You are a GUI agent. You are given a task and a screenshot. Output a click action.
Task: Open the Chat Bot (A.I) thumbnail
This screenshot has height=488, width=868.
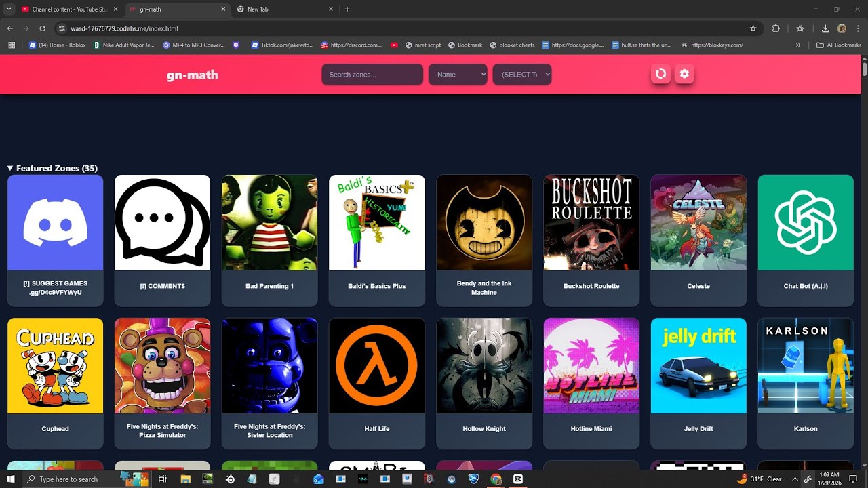[x=806, y=222]
